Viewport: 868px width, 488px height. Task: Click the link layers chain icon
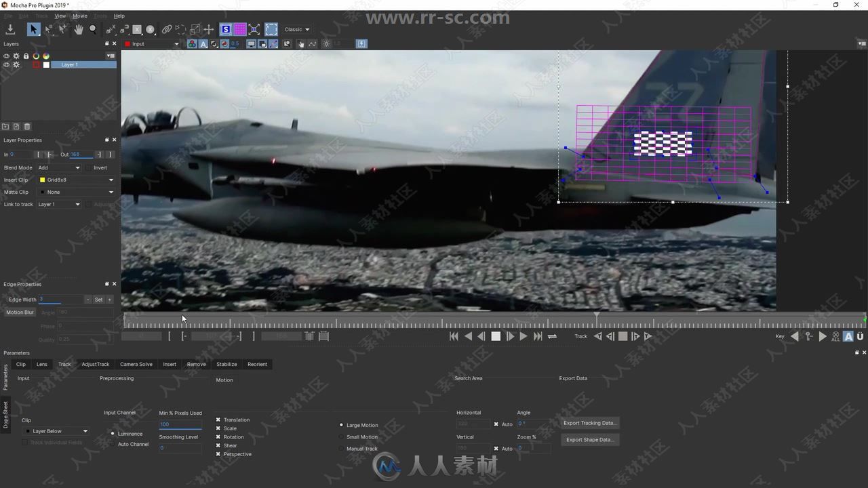tap(167, 29)
